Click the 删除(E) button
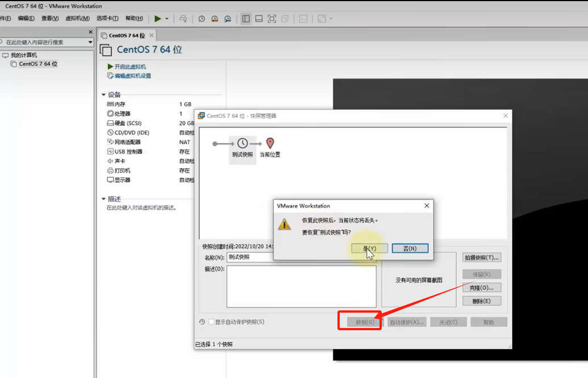Viewport: 588px width, 378px height. (x=482, y=301)
